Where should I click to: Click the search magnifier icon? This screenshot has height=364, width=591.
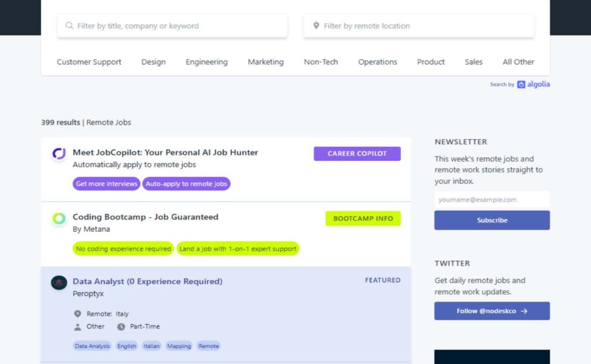[x=69, y=25]
